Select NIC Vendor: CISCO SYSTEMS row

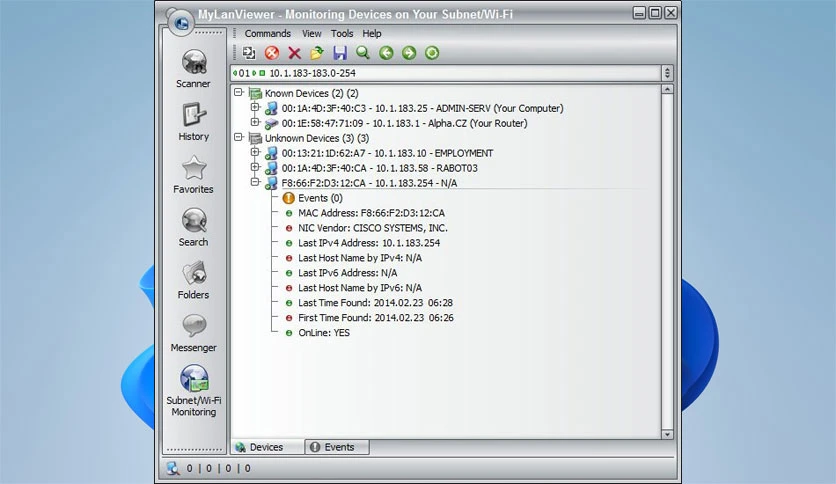tap(373, 228)
